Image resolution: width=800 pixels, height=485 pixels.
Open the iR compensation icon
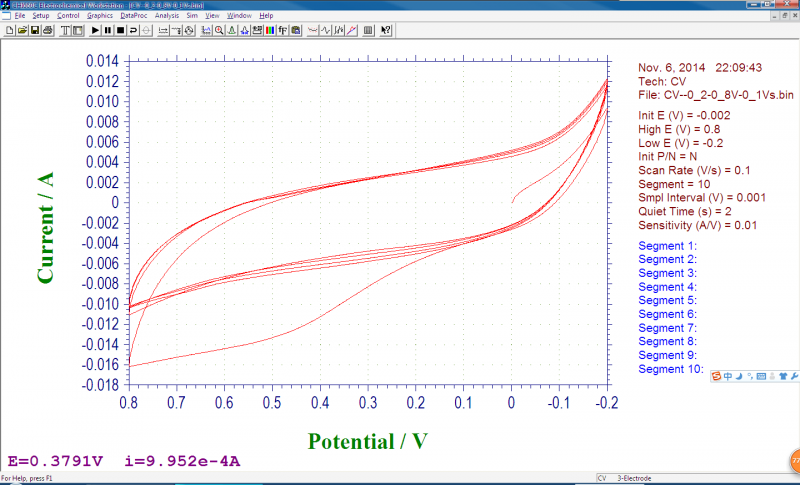[x=163, y=31]
